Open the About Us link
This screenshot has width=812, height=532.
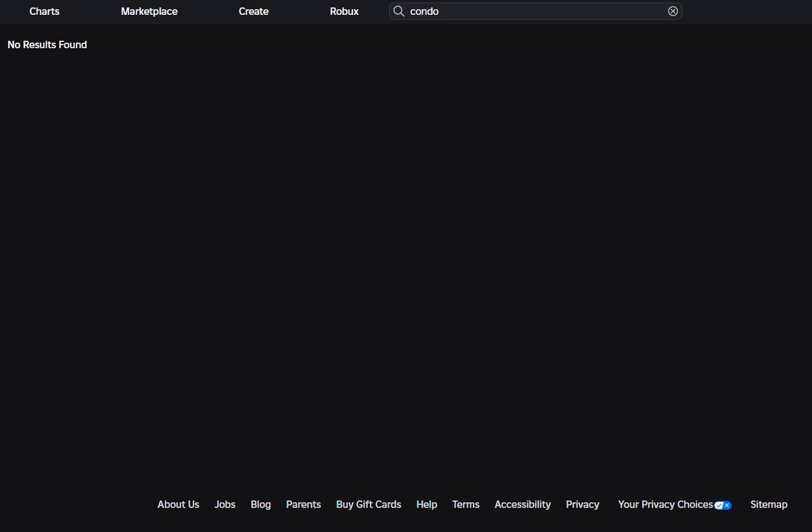click(x=179, y=504)
